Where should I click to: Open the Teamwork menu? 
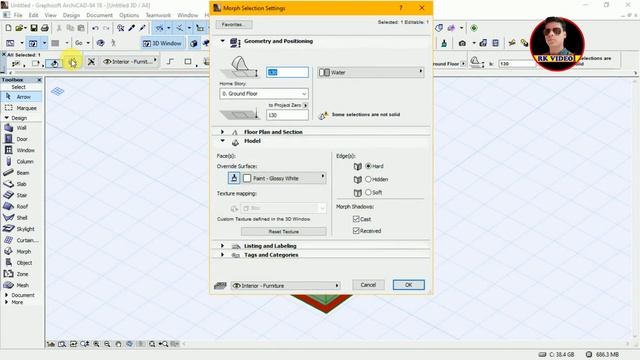(x=158, y=15)
